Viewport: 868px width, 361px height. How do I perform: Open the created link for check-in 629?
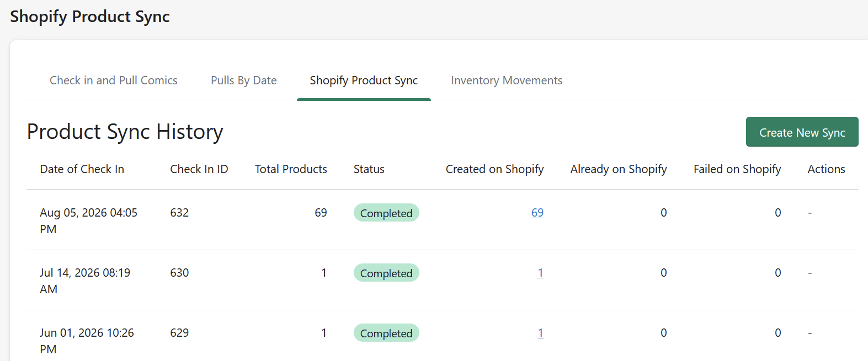pos(541,333)
